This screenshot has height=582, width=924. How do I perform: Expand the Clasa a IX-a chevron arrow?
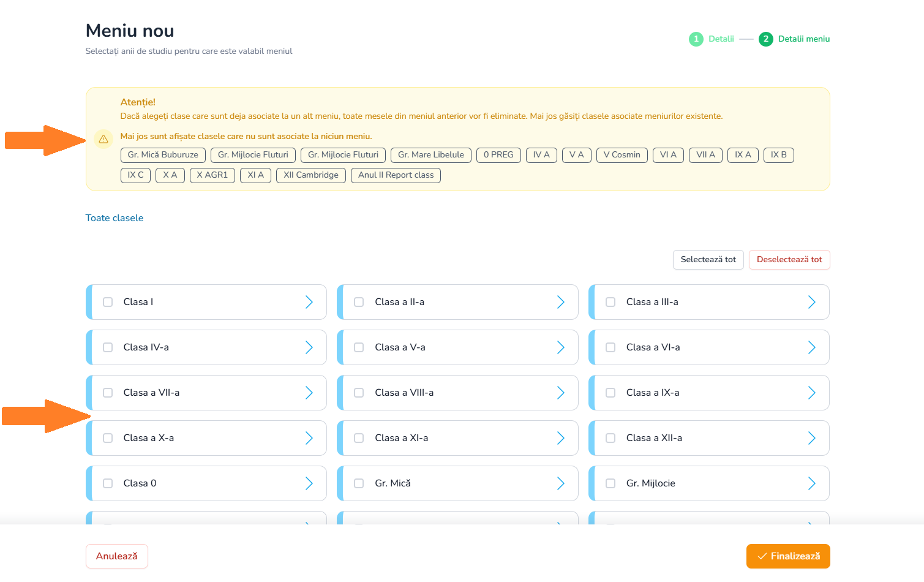811,393
